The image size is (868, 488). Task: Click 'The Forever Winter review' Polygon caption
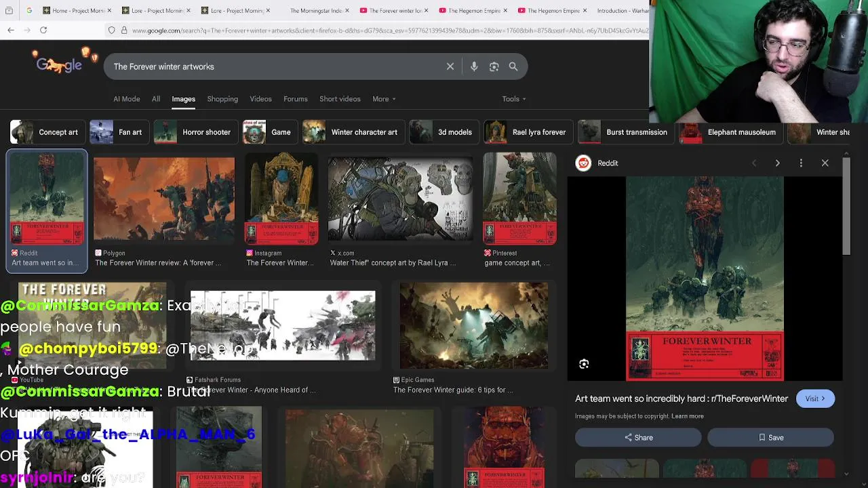158,263
